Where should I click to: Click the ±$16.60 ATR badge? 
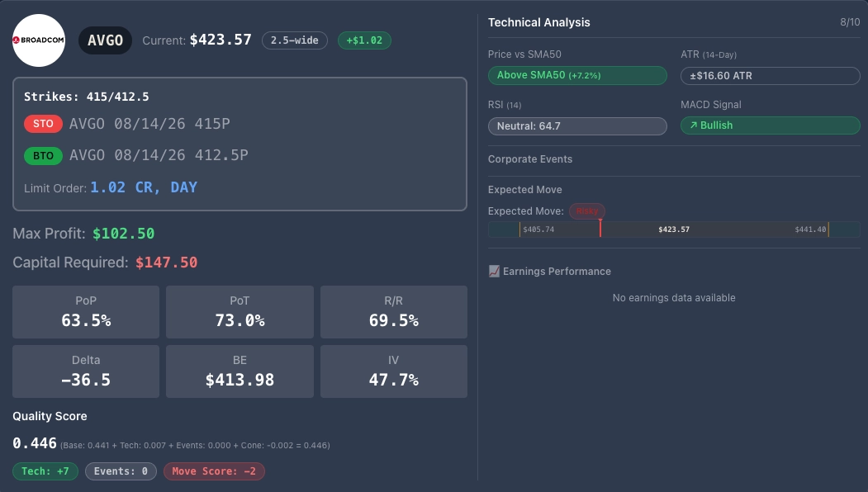coord(770,76)
